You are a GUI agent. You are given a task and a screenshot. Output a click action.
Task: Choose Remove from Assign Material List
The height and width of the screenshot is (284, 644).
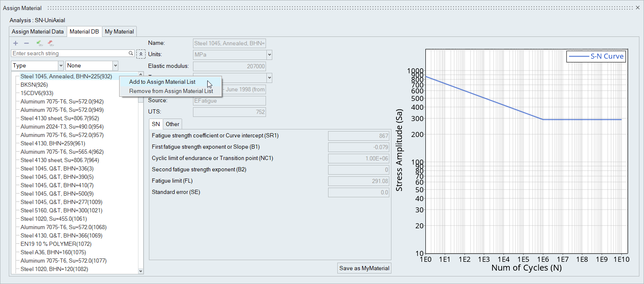[x=171, y=91]
